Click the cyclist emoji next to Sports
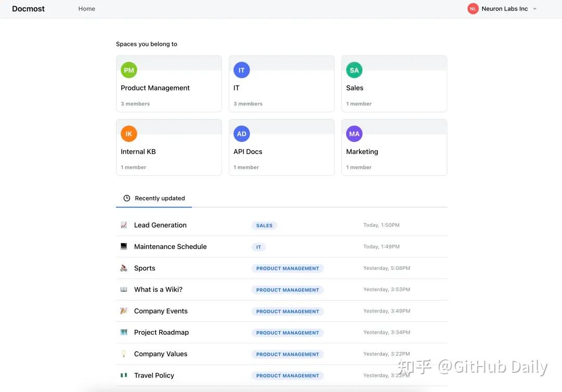562x392 pixels. pos(124,268)
